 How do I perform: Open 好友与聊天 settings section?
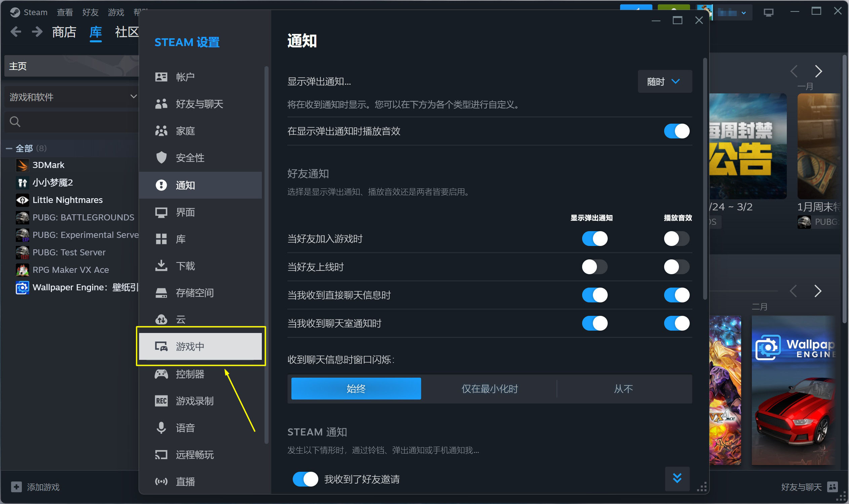(200, 104)
